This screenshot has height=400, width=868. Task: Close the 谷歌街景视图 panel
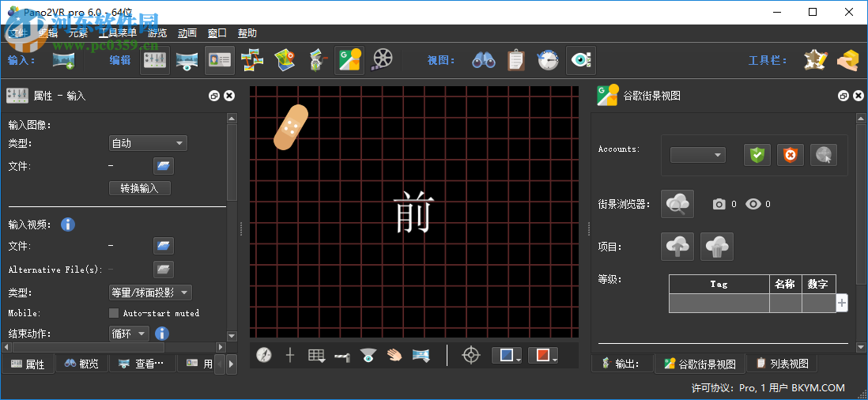pyautogui.click(x=858, y=96)
